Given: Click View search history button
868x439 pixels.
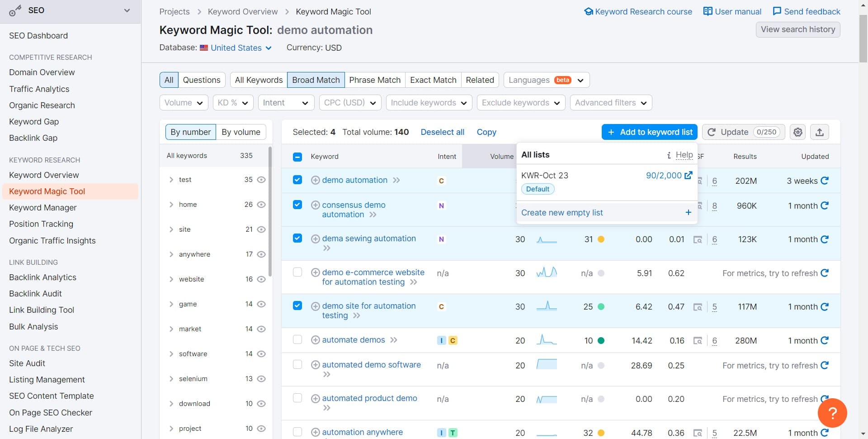Looking at the screenshot, I should pyautogui.click(x=798, y=29).
